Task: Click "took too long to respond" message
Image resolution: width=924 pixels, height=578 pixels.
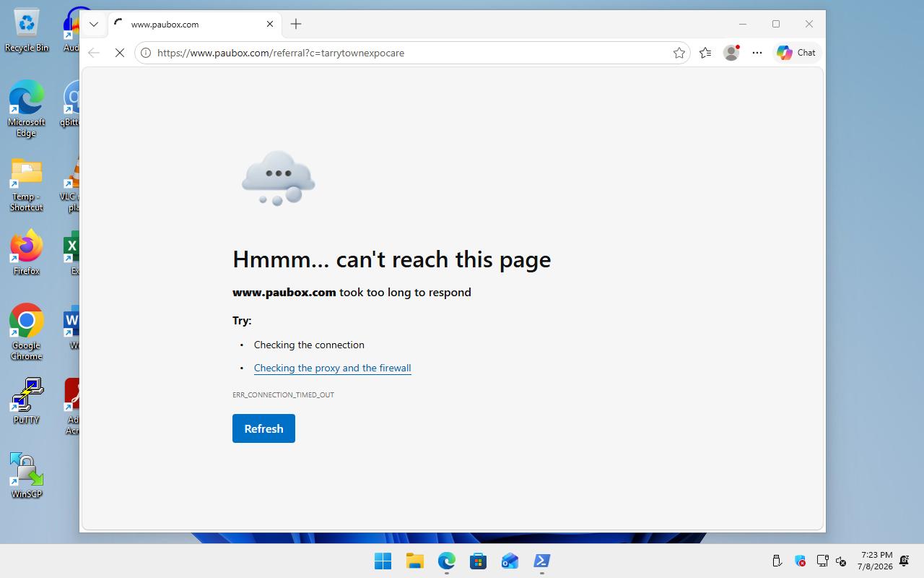Action: (405, 292)
